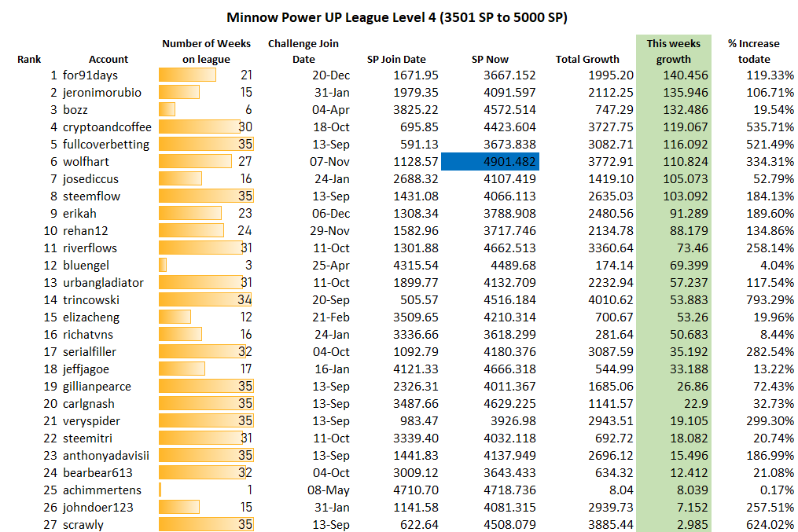Click account fullcoverbetting
The height and width of the screenshot is (532, 798).
[106, 145]
